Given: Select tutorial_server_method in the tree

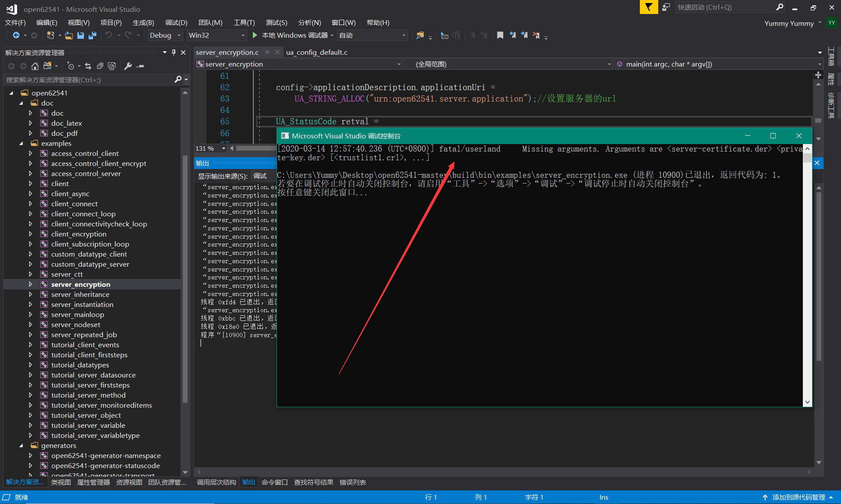Looking at the screenshot, I should (x=88, y=395).
